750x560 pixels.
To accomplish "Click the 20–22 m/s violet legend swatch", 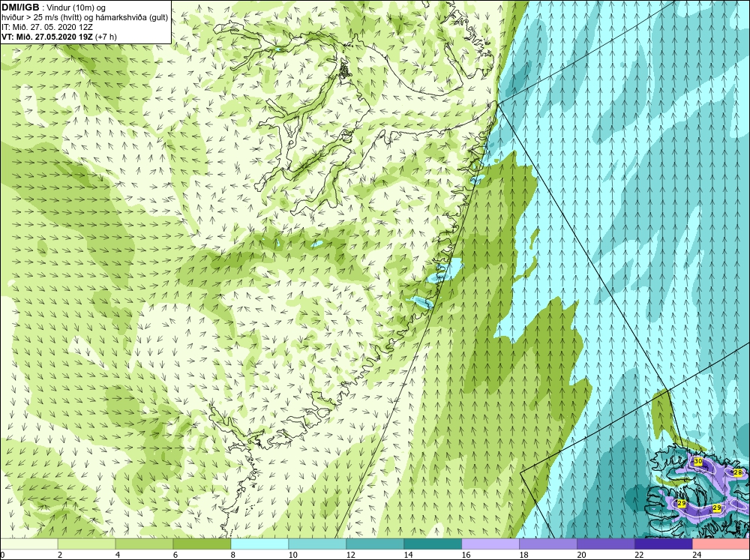I will tap(605, 544).
